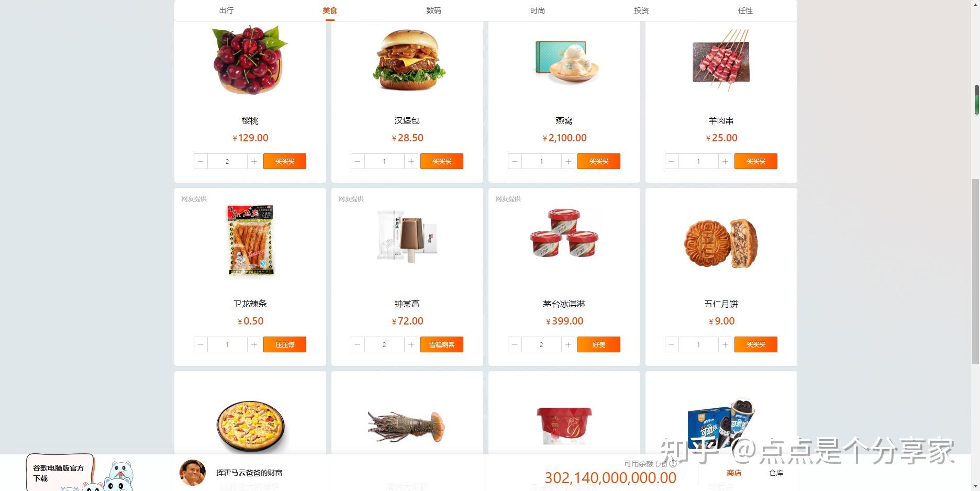Click minus icon for 燕窝 quantity
Image resolution: width=980 pixels, height=491 pixels.
pos(515,161)
